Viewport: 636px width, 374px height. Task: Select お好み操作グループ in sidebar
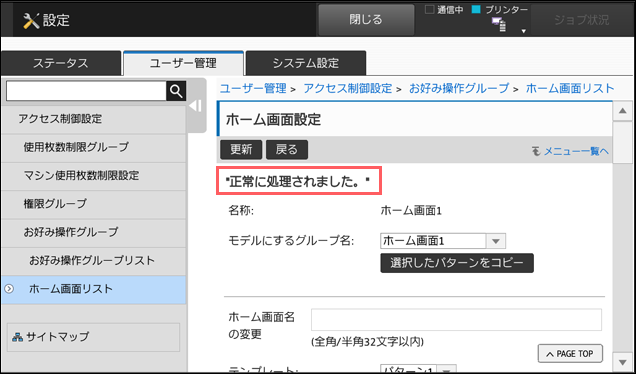point(94,232)
